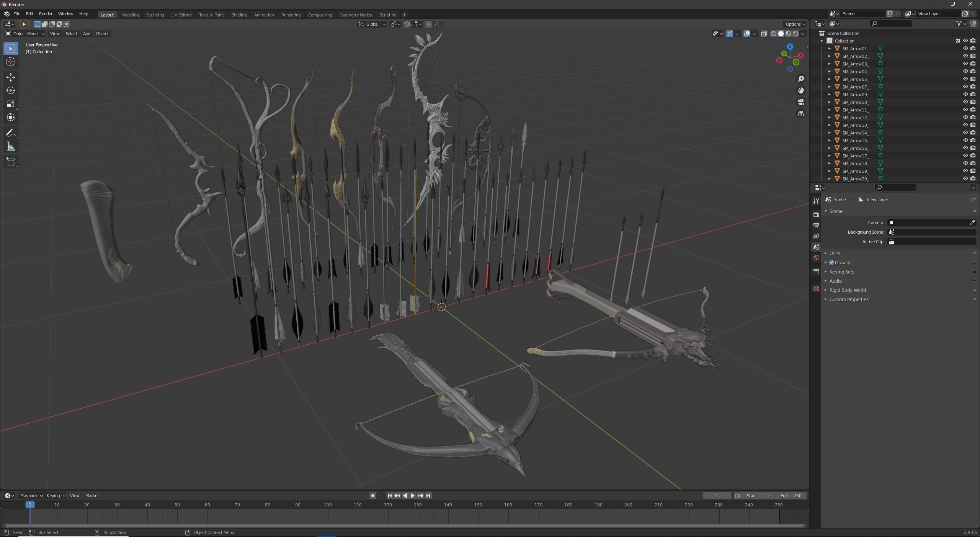Click frame 100 on the timeline

point(328,505)
